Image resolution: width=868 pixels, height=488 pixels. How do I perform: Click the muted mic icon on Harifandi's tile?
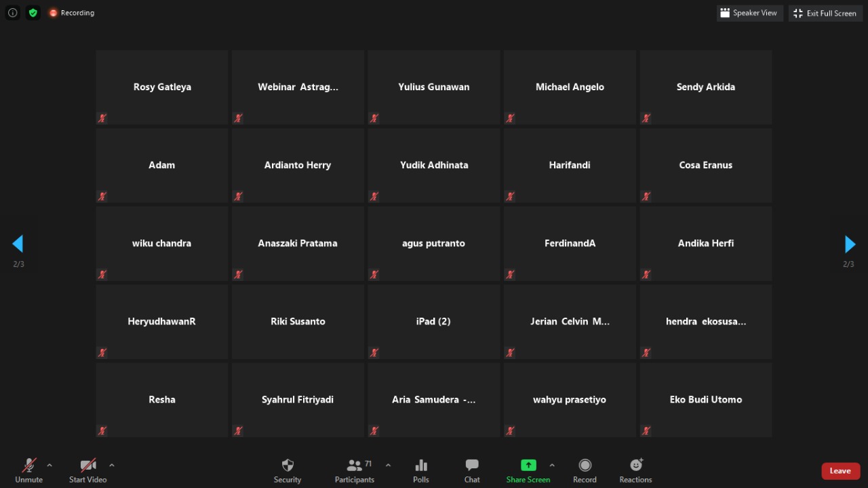point(510,196)
